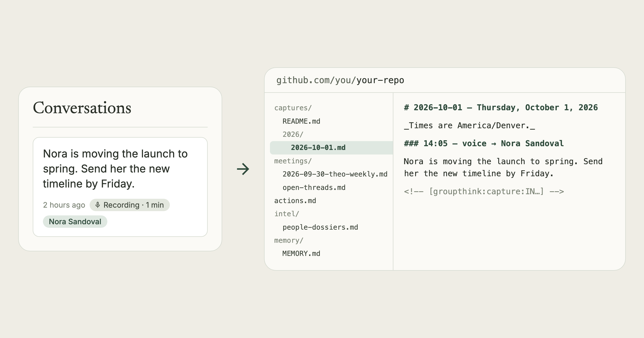This screenshot has width=644, height=338.
Task: Open the Nora launch conversation card
Action: click(x=120, y=187)
